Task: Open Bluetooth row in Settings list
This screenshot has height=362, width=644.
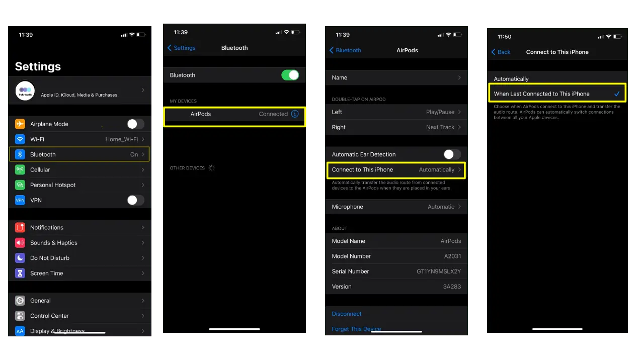Action: (79, 154)
